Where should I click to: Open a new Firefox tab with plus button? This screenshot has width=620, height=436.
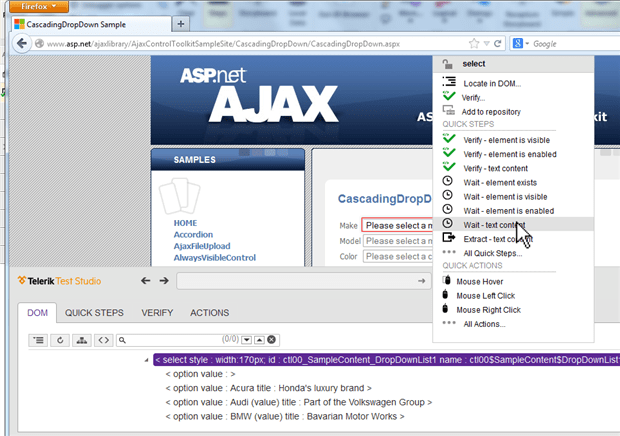coord(181,24)
